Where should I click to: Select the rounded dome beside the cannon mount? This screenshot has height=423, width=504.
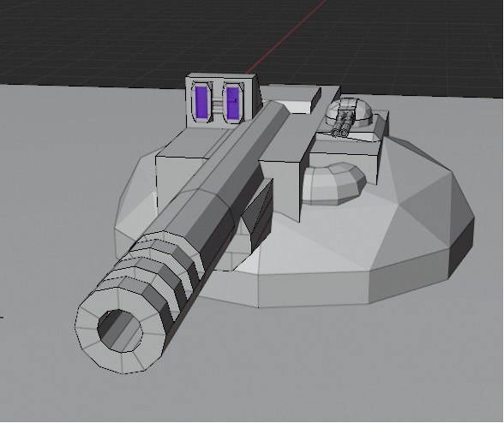click(333, 183)
